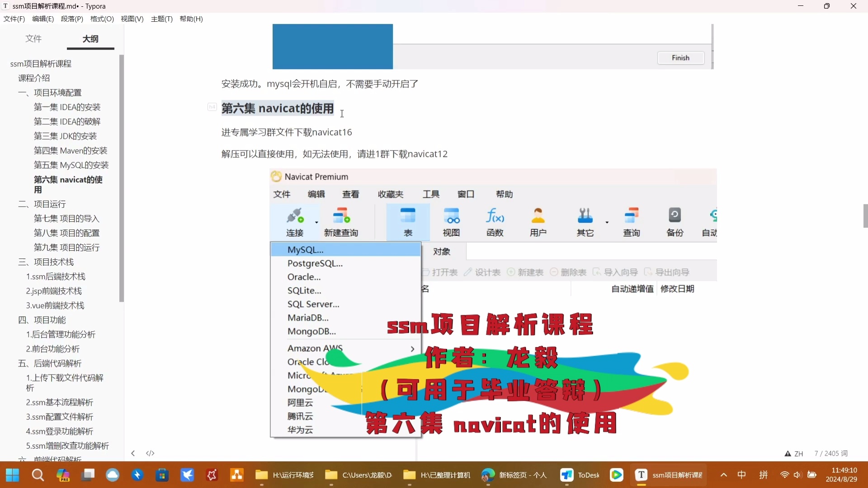Click the 设计表 design table button

pyautogui.click(x=482, y=272)
